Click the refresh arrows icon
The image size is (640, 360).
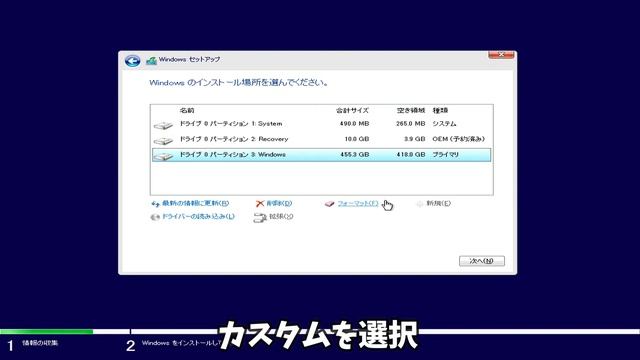pos(155,204)
